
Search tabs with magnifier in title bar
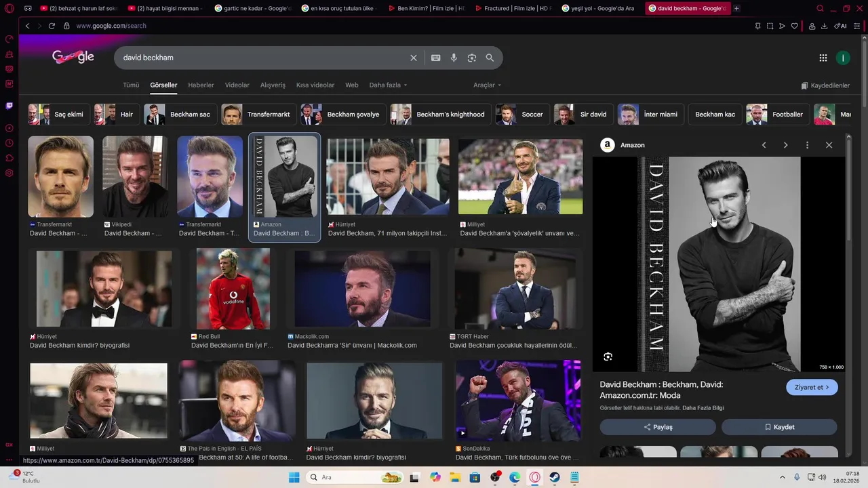click(820, 8)
